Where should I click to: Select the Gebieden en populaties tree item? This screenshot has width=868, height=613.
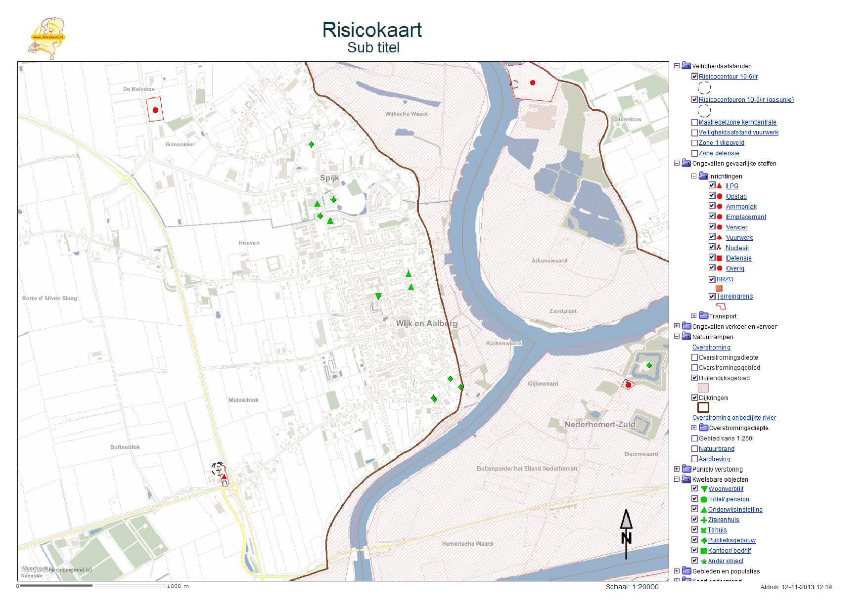[x=726, y=571]
